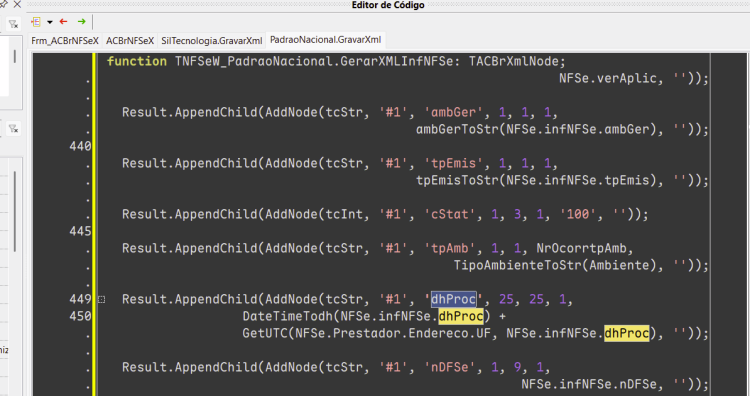750x396 pixels.
Task: Click the 'tpEmis' string literal
Action: point(453,164)
